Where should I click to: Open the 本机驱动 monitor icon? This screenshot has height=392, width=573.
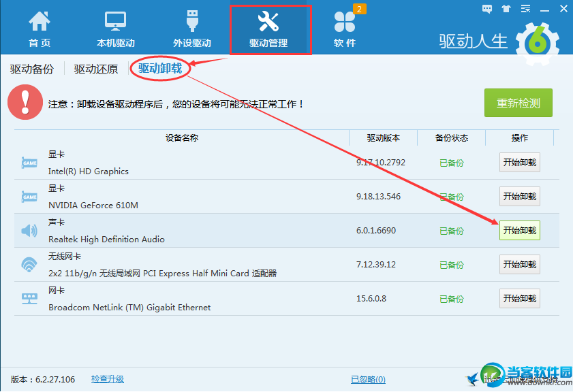(115, 21)
